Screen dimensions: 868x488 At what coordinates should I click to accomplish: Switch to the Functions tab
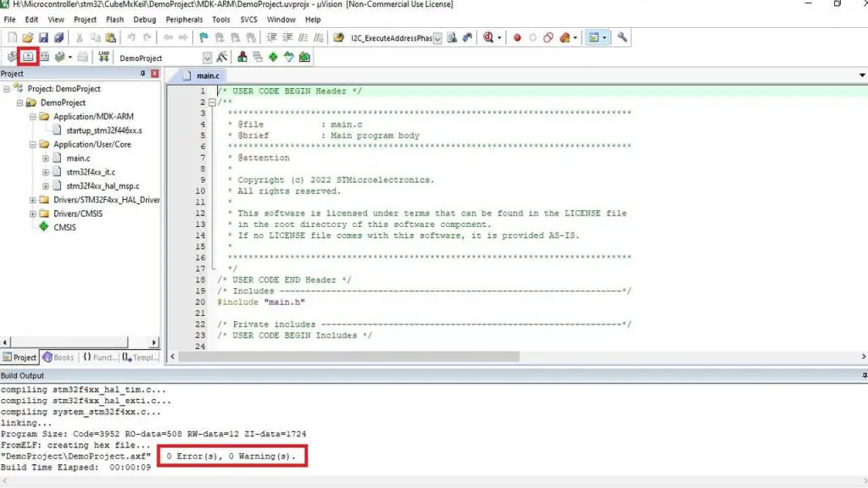click(100, 358)
